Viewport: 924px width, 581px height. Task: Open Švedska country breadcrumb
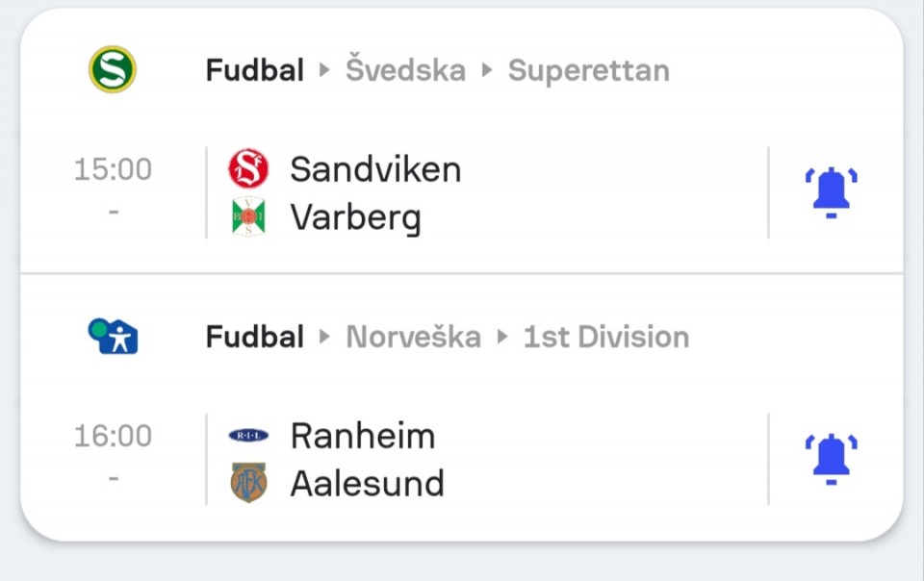405,69
